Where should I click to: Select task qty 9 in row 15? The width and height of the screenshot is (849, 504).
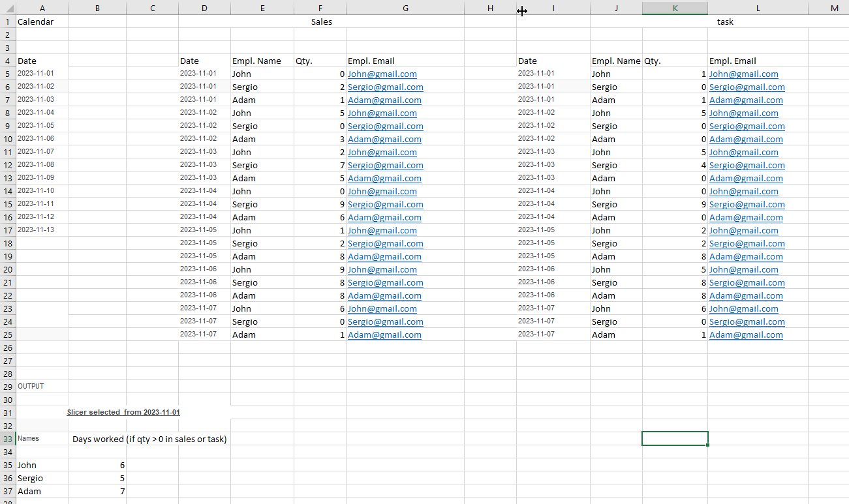tap(675, 204)
